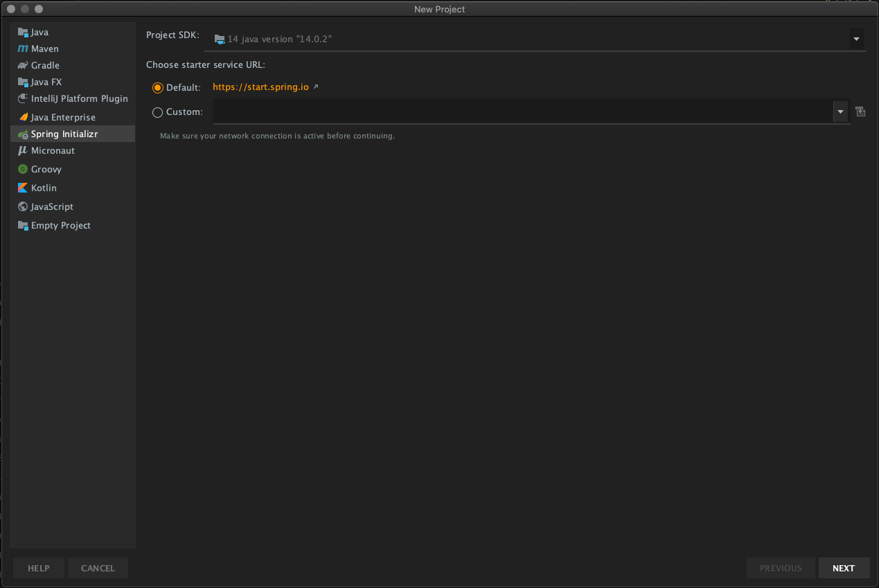Click the Maven 'm' icon
This screenshot has height=588, width=879.
pos(23,49)
